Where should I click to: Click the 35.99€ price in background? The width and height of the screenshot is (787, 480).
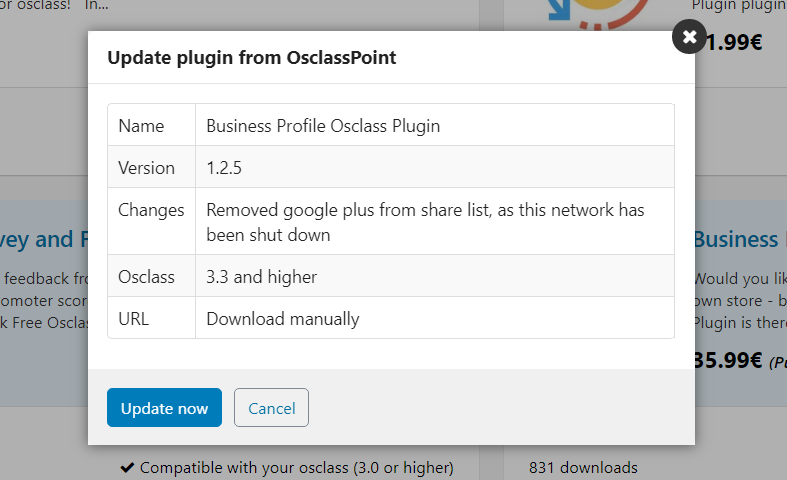(727, 360)
